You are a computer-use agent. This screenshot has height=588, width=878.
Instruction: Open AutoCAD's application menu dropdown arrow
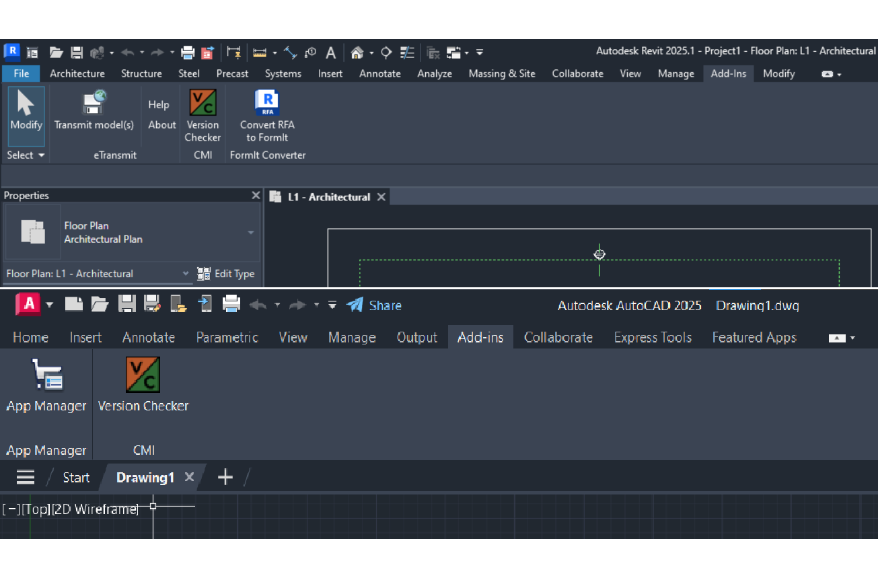click(50, 305)
